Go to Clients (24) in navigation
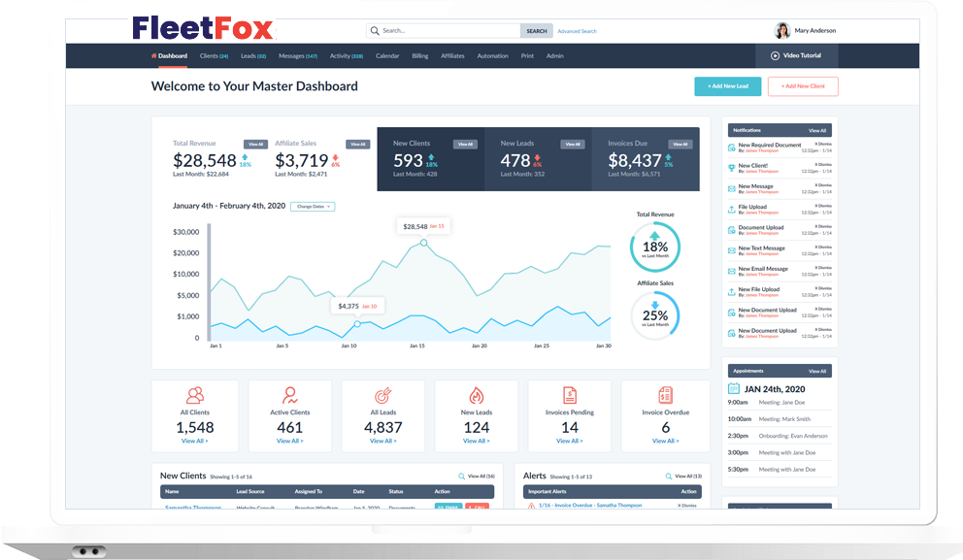The image size is (963, 560). 214,56
